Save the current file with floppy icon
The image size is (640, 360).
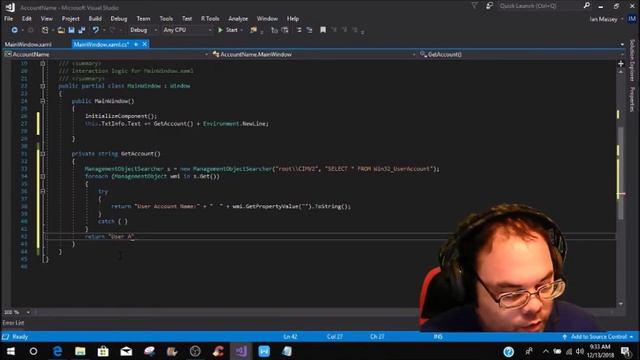(71, 30)
